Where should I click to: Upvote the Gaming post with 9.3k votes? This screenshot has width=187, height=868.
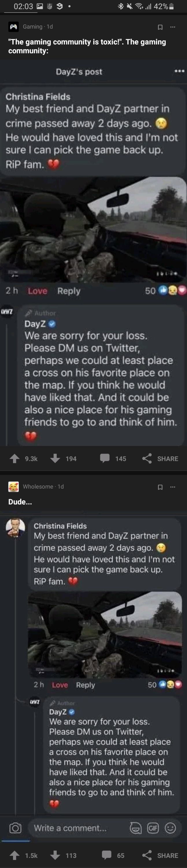point(14,458)
